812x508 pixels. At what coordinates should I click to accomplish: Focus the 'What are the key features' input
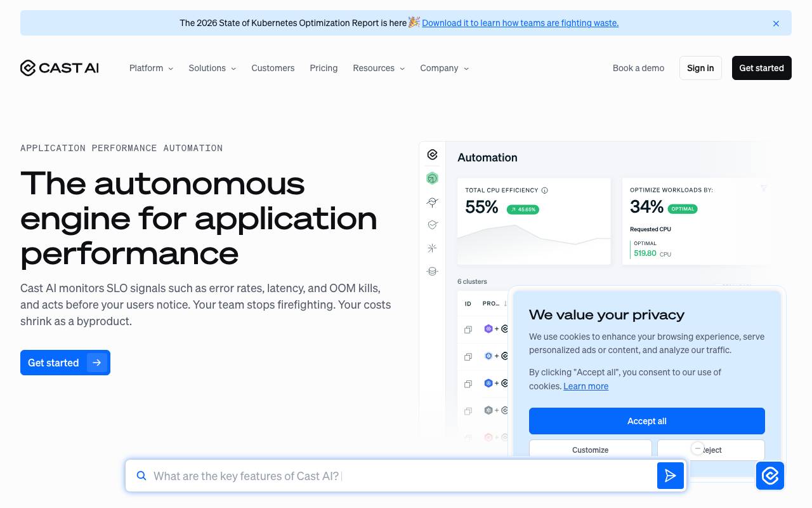pyautogui.click(x=403, y=476)
